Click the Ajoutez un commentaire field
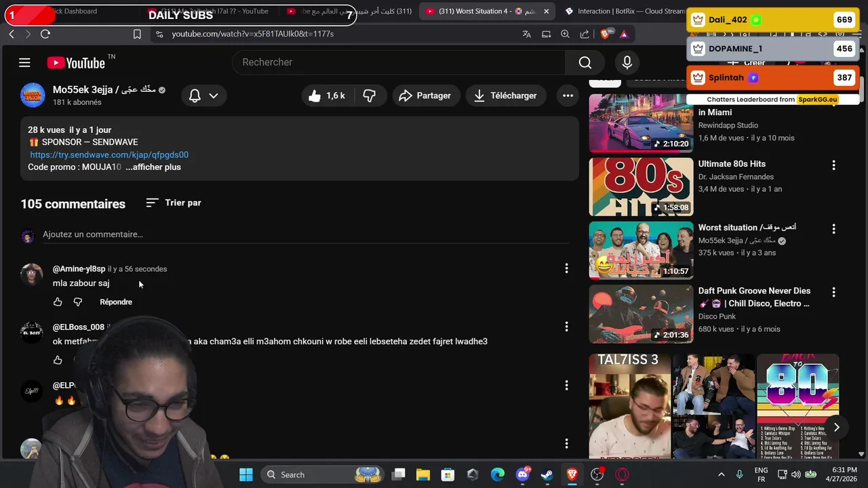 pyautogui.click(x=305, y=235)
